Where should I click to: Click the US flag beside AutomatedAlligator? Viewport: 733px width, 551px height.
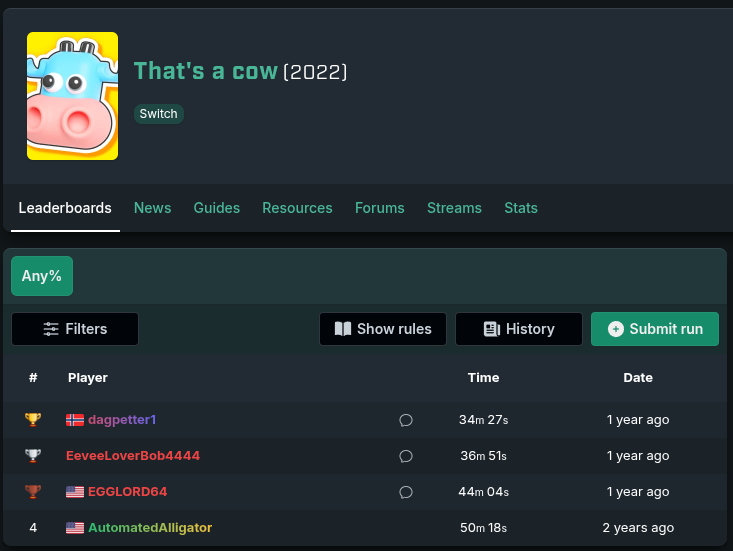[x=75, y=528]
